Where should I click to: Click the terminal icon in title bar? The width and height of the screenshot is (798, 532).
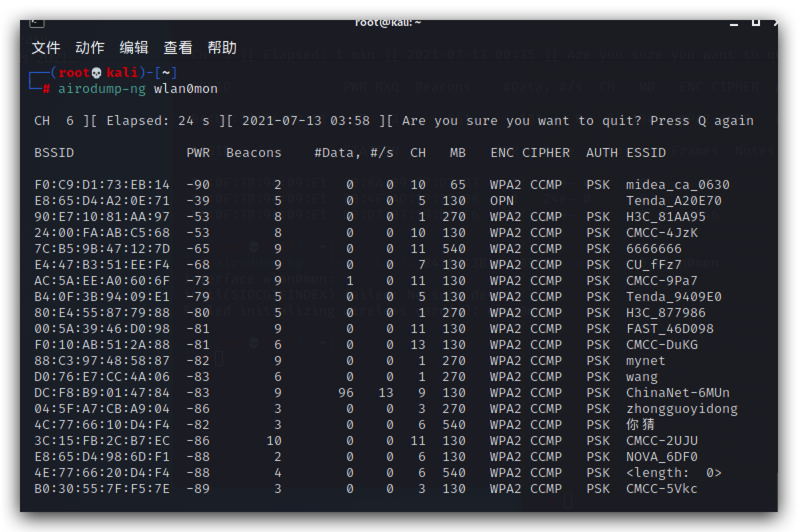pos(37,23)
